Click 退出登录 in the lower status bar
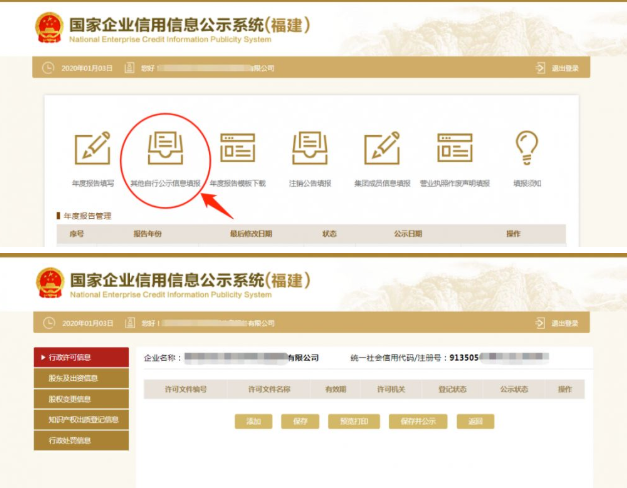Image resolution: width=627 pixels, height=488 pixels. (562, 323)
